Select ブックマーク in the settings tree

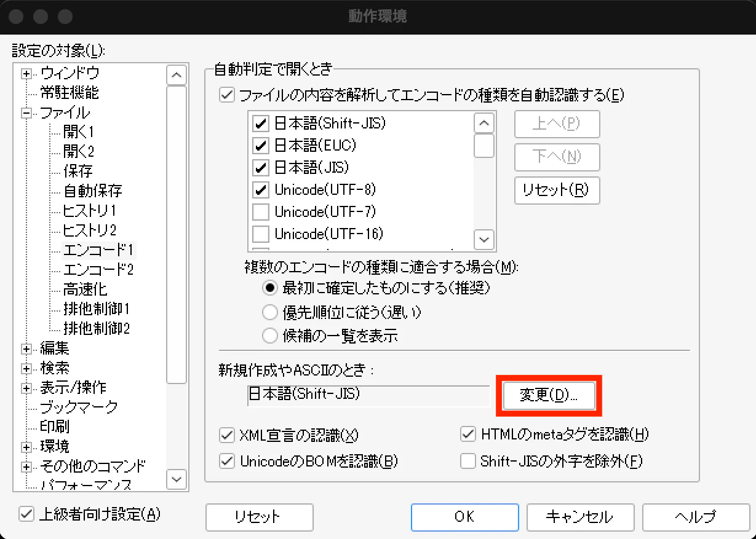(x=79, y=407)
